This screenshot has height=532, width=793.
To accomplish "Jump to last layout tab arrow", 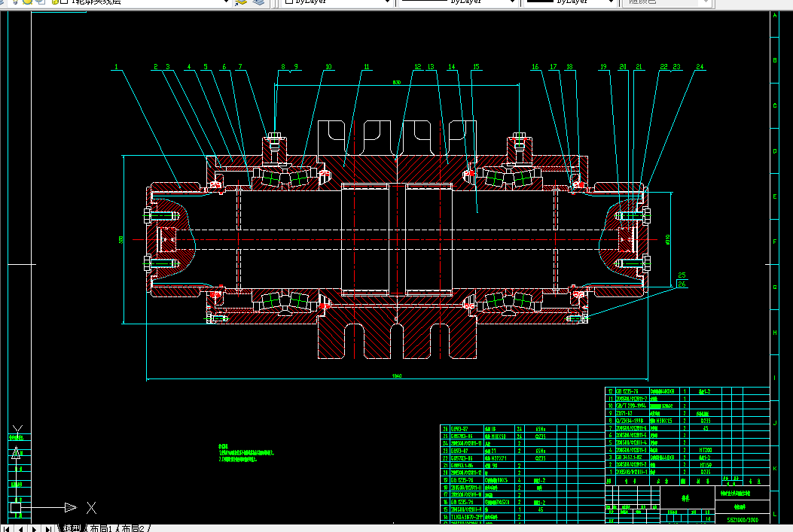I will [48, 528].
